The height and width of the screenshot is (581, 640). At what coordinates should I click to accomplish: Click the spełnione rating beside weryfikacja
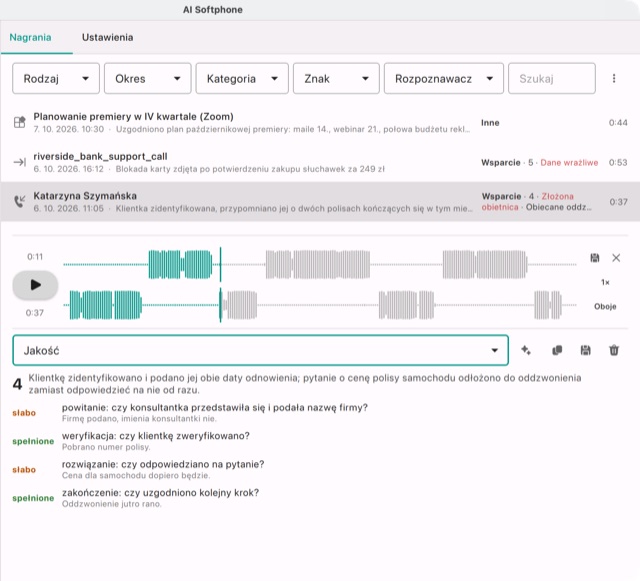(x=33, y=441)
